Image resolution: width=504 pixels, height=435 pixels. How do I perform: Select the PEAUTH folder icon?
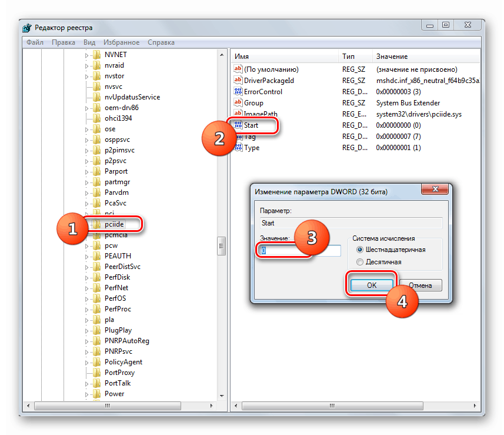[95, 255]
